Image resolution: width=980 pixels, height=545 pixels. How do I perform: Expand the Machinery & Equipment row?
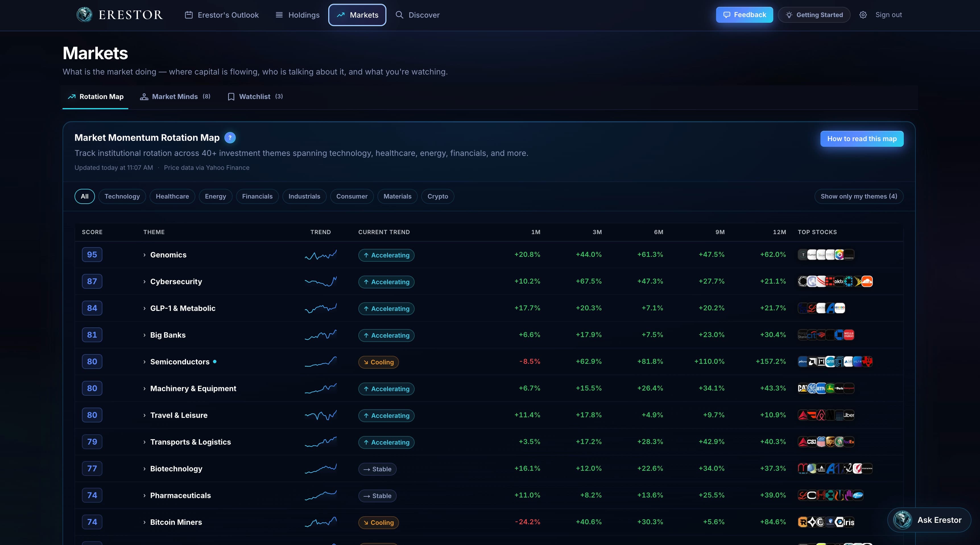144,389
